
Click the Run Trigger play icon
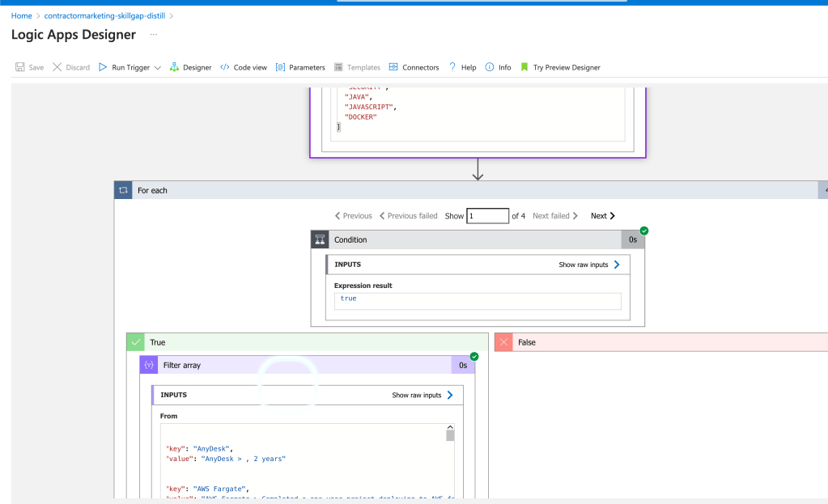tap(103, 67)
